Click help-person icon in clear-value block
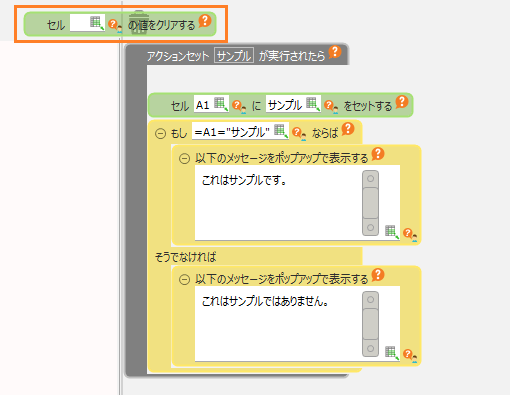The image size is (510, 395). (x=115, y=26)
